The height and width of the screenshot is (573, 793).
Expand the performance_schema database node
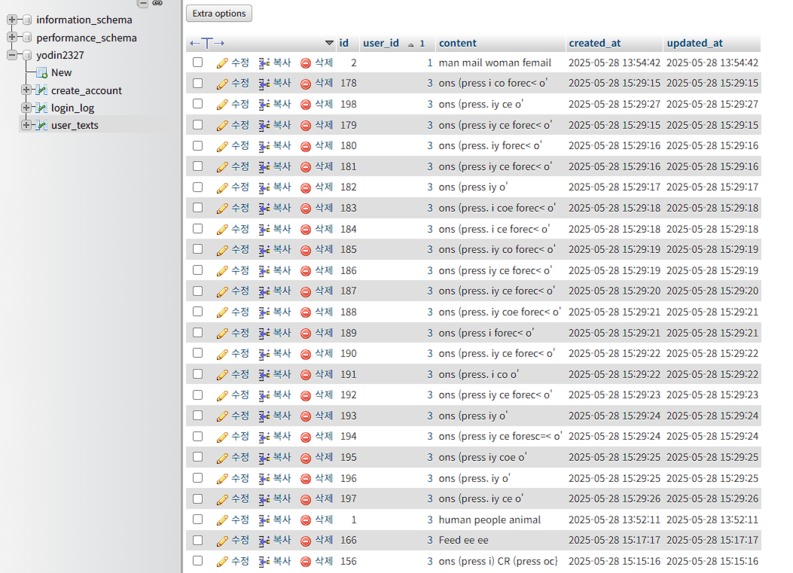(x=12, y=37)
